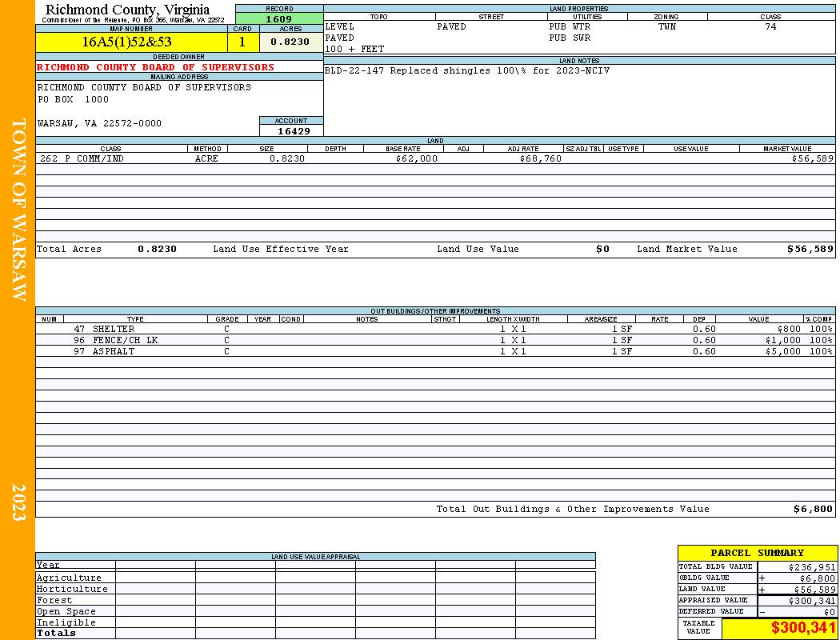This screenshot has width=840, height=640.
Task: Select deeded owner name in red text
Action: pos(155,67)
